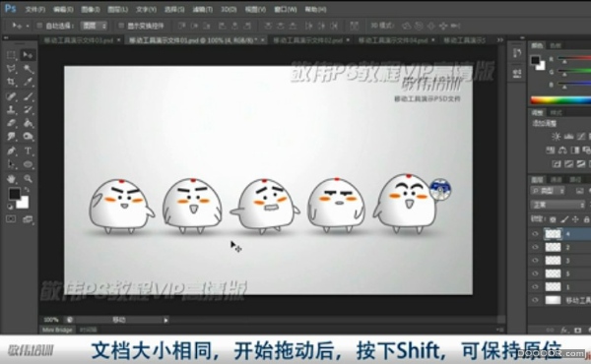Open the blend mode dropdown
This screenshot has width=591, height=364.
pyautogui.click(x=558, y=205)
